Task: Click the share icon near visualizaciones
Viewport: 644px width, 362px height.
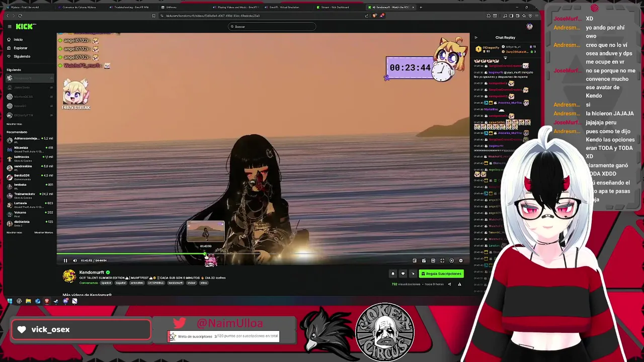Action: (449, 284)
